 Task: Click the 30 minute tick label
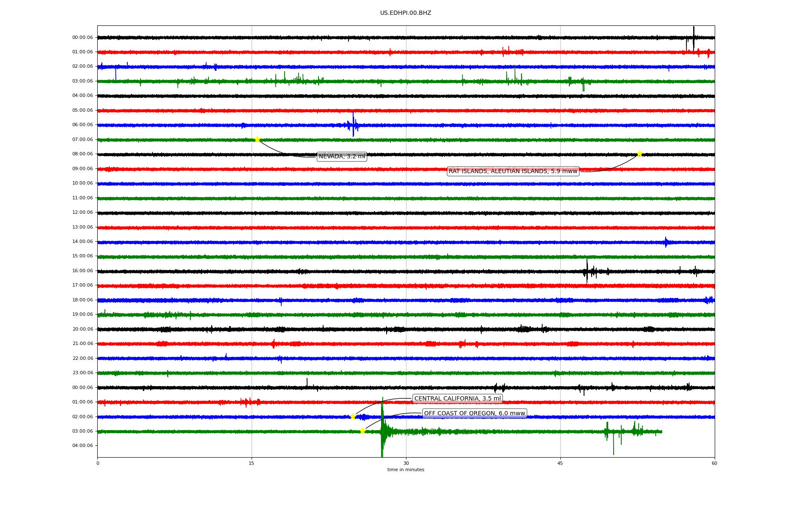coord(406,463)
